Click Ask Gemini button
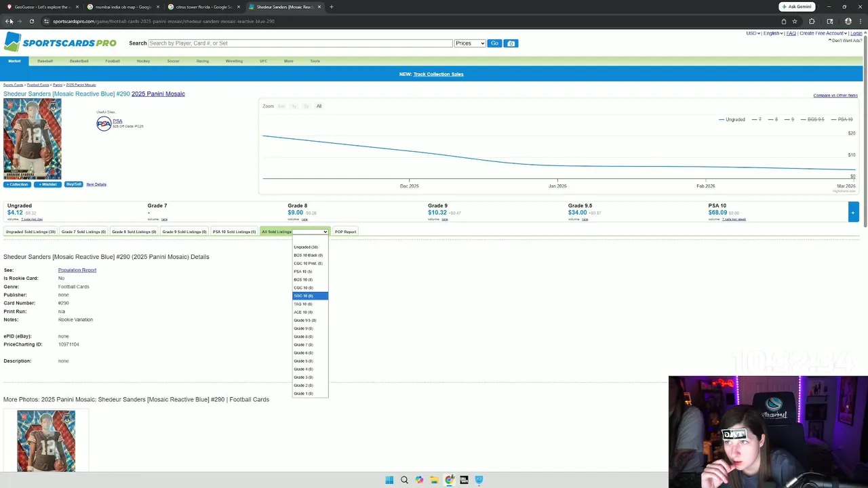The width and height of the screenshot is (868, 488). coord(797,7)
